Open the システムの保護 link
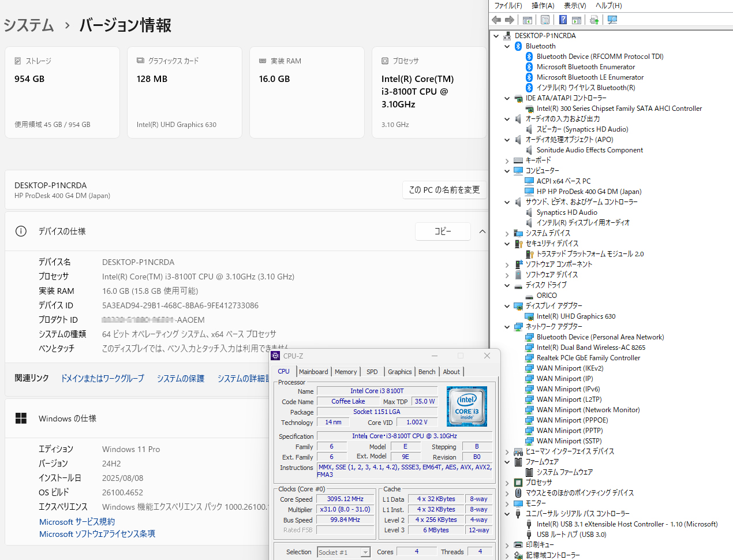 [x=181, y=378]
